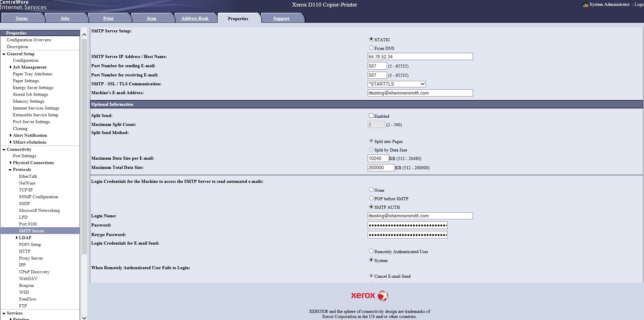
Task: Click the sidebar scrollbar up arrow
Action: coord(84,34)
